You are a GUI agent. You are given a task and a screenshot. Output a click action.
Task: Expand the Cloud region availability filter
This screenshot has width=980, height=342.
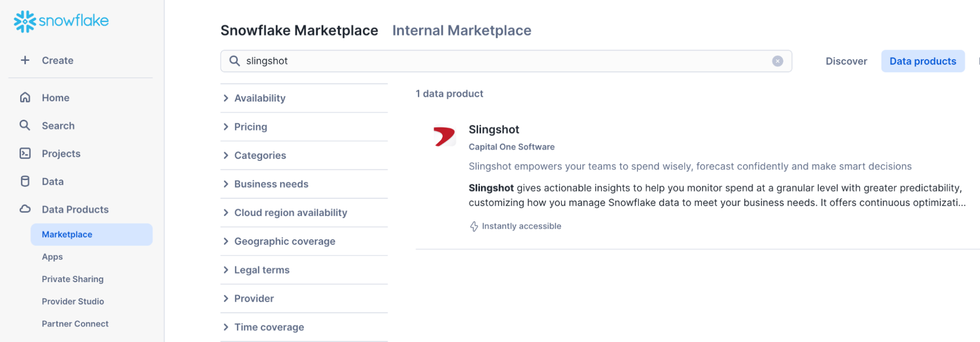click(x=304, y=213)
